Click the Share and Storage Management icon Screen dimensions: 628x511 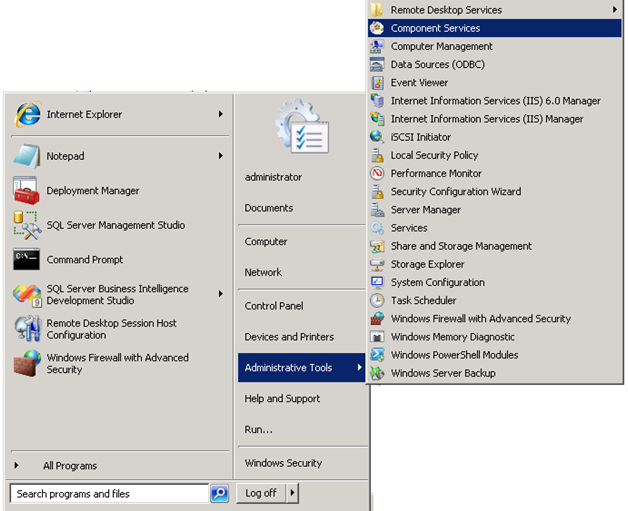coord(377,246)
